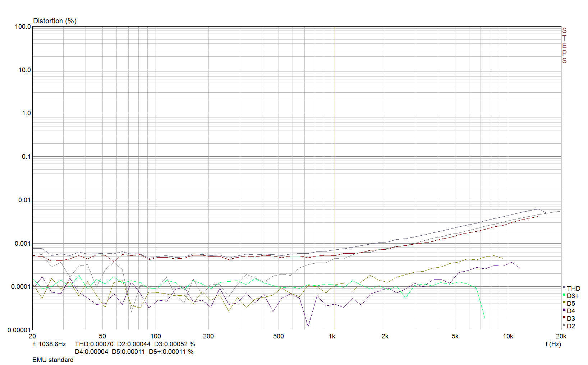Click the 100.0 y-axis label

point(23,27)
